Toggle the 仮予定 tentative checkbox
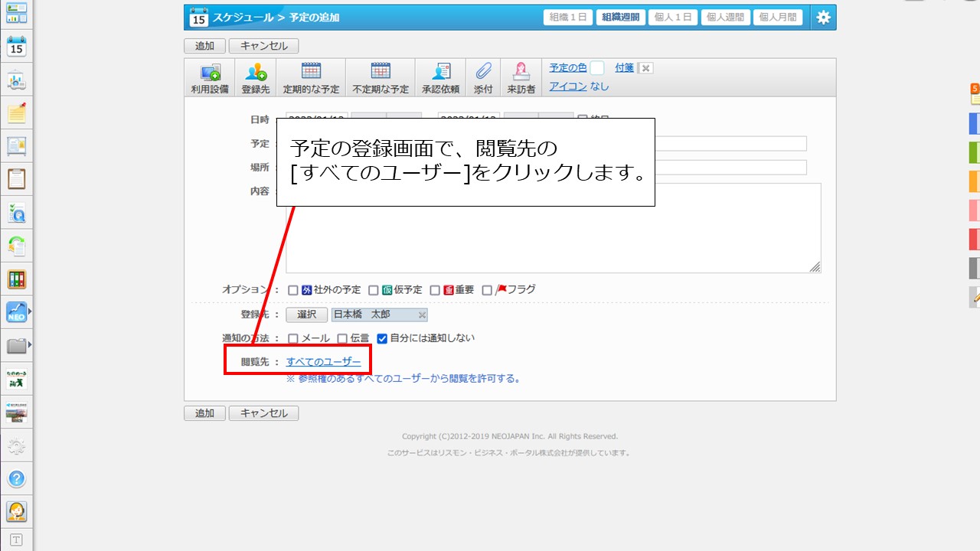980x551 pixels. point(374,291)
